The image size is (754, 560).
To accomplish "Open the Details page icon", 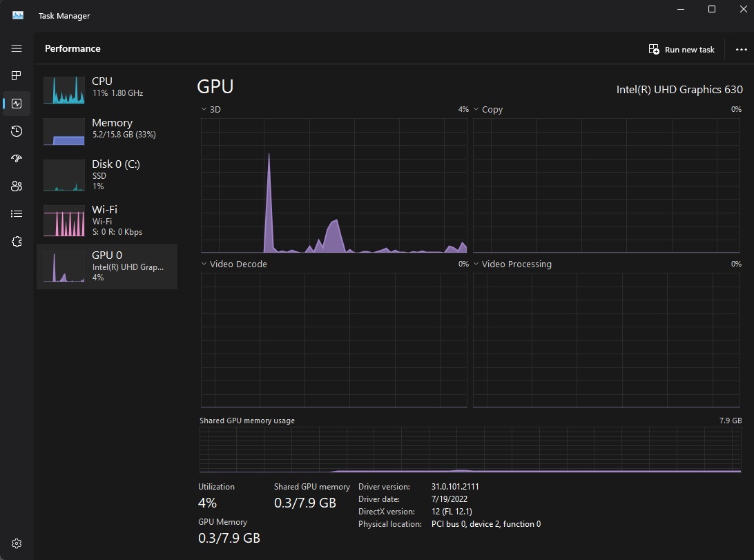I will point(17,214).
